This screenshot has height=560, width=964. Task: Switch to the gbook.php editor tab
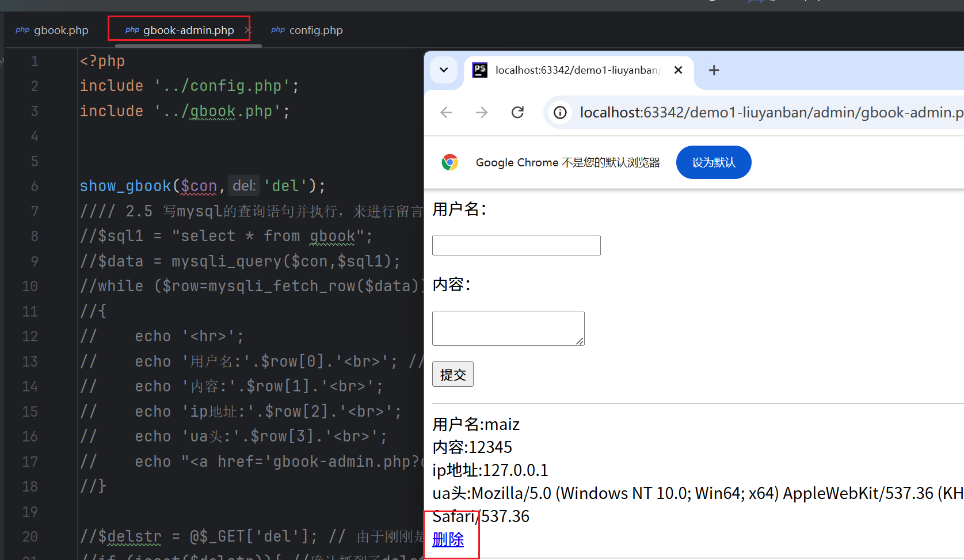[x=52, y=30]
